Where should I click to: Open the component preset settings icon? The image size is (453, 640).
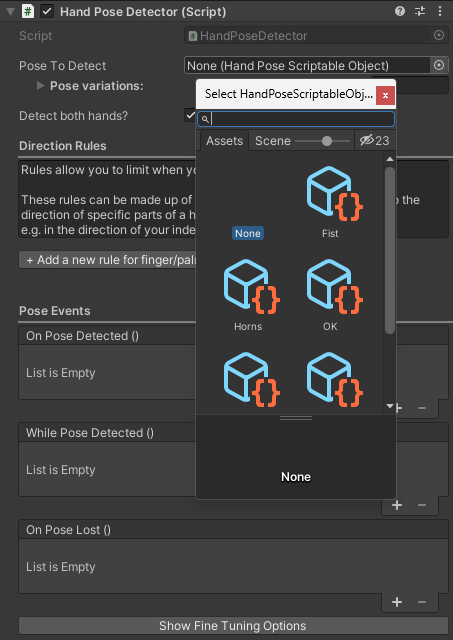(x=420, y=11)
